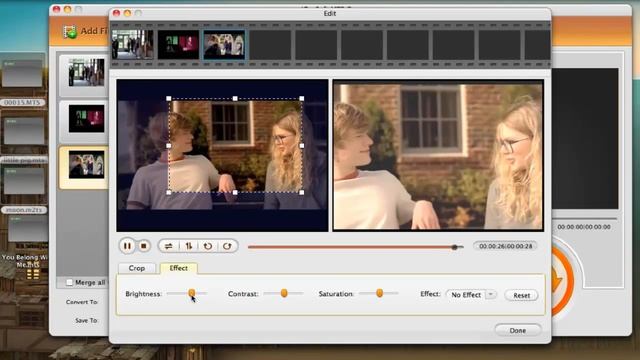Viewport: 640px width, 360px height.
Task: Select second filmstrip thumbnail with dark scene
Action: click(x=178, y=44)
